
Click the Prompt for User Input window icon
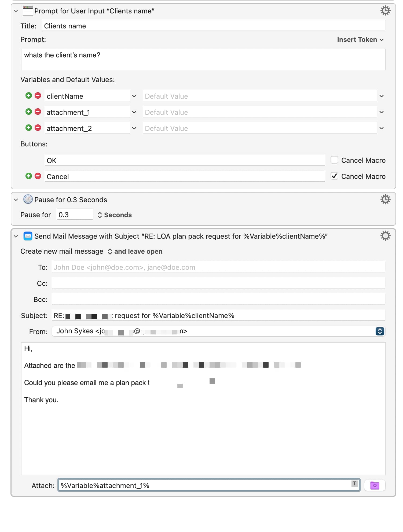[x=28, y=11]
